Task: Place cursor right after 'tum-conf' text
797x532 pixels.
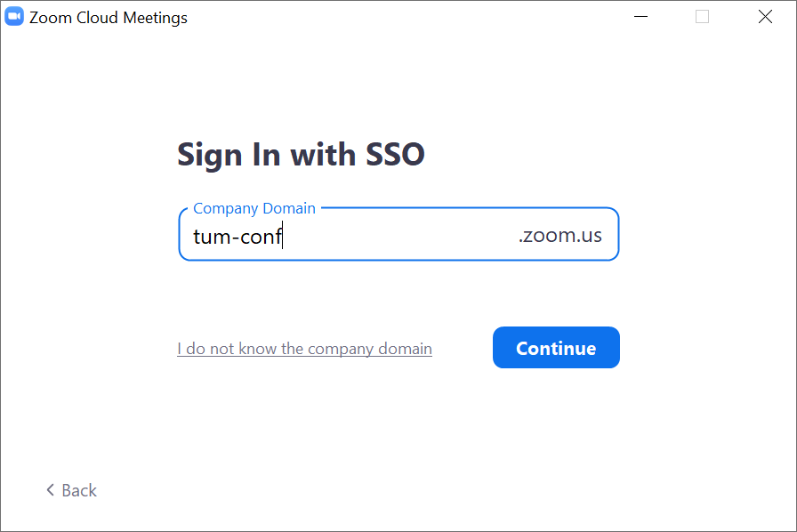Action: coord(283,237)
